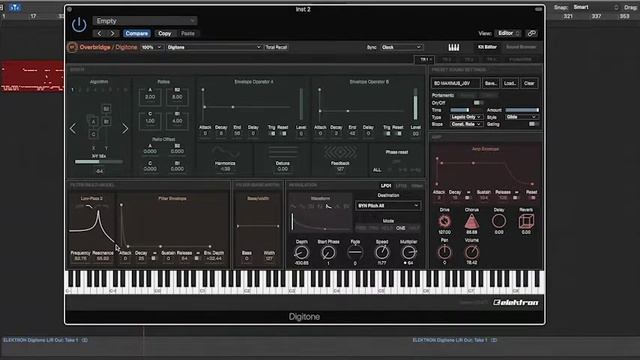Viewport: 640px width, 360px height.
Task: Toggle the plugin power bypass icon
Action: (79, 25)
